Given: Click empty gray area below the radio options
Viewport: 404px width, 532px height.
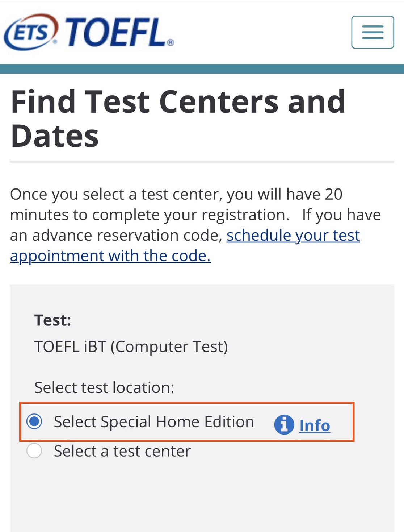Looking at the screenshot, I should pos(202,500).
